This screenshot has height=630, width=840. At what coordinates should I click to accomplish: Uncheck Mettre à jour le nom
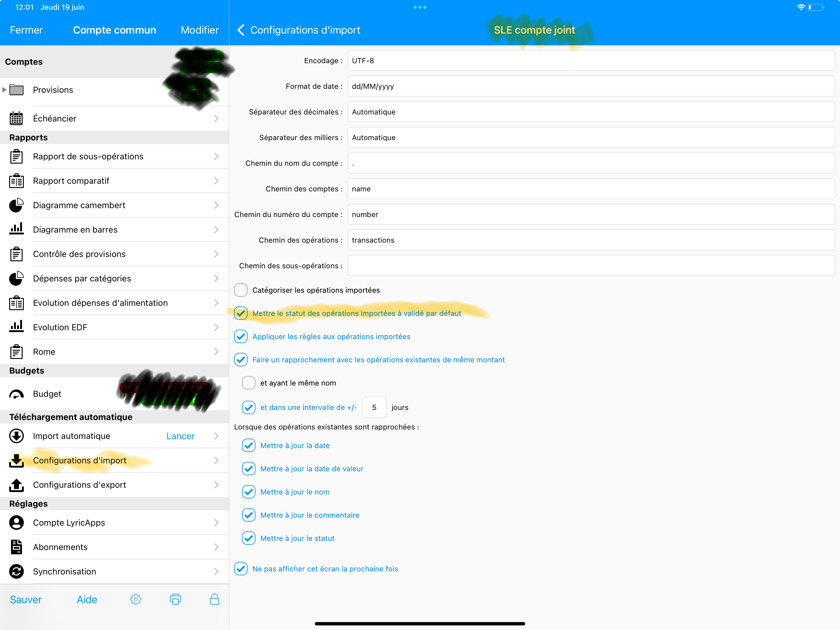pos(249,492)
